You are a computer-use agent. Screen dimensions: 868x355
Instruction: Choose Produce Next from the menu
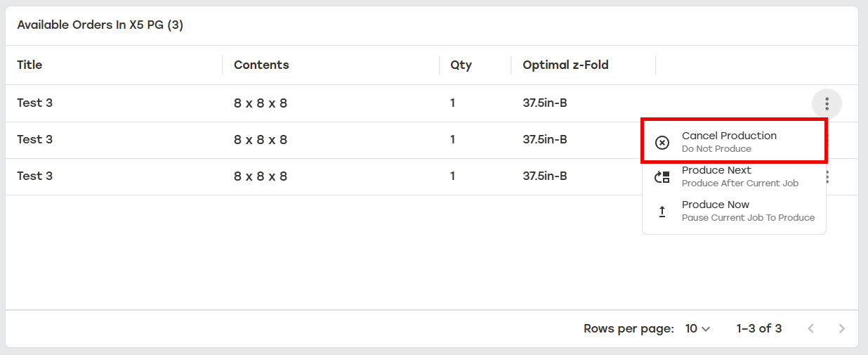(x=734, y=176)
